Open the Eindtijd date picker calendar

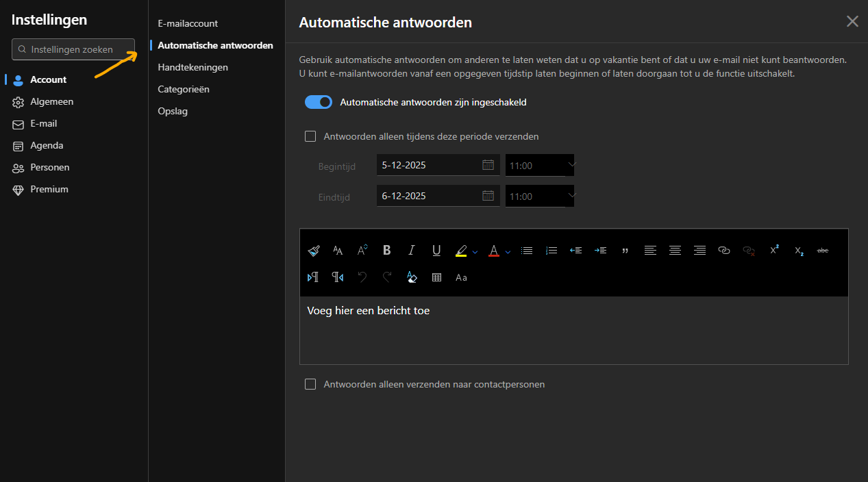[488, 196]
